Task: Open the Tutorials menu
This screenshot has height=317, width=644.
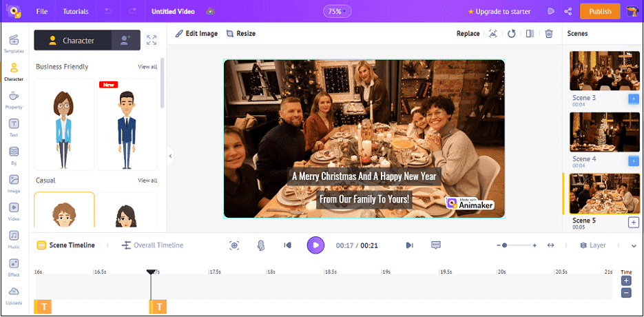Action: pyautogui.click(x=76, y=12)
